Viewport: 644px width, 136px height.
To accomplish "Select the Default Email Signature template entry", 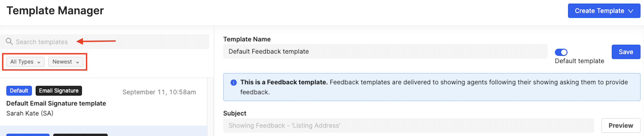I will 103,102.
